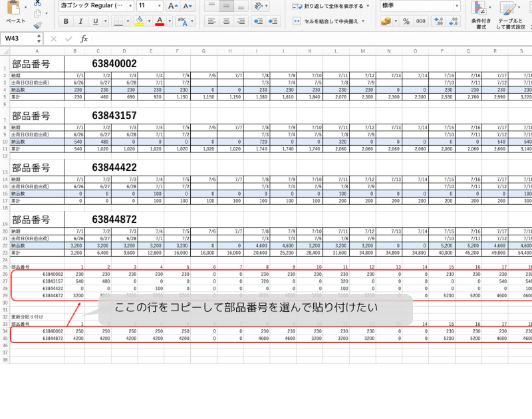Click merge and center (セルを結合して中央揃え)
This screenshot has width=532, height=419.
click(331, 21)
